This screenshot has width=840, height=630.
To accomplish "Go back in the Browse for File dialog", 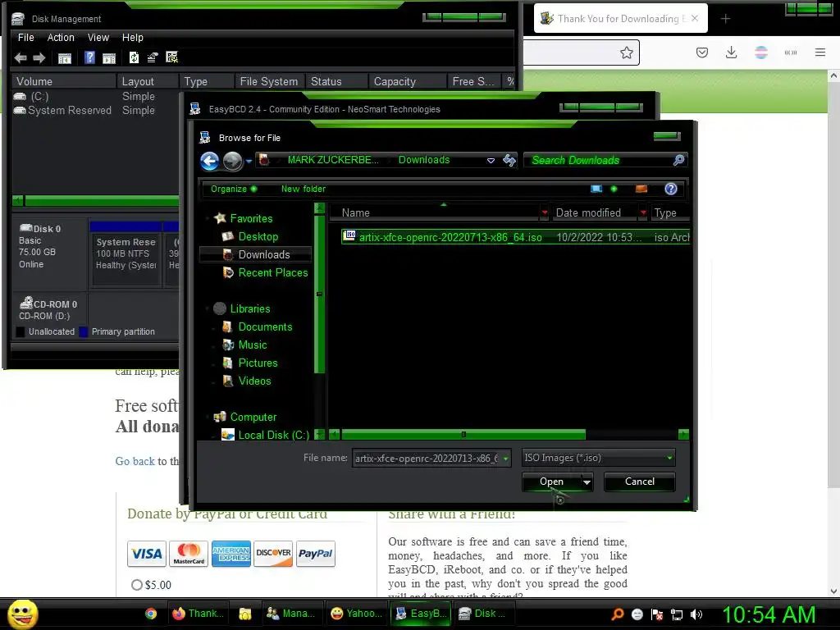I will tap(209, 161).
